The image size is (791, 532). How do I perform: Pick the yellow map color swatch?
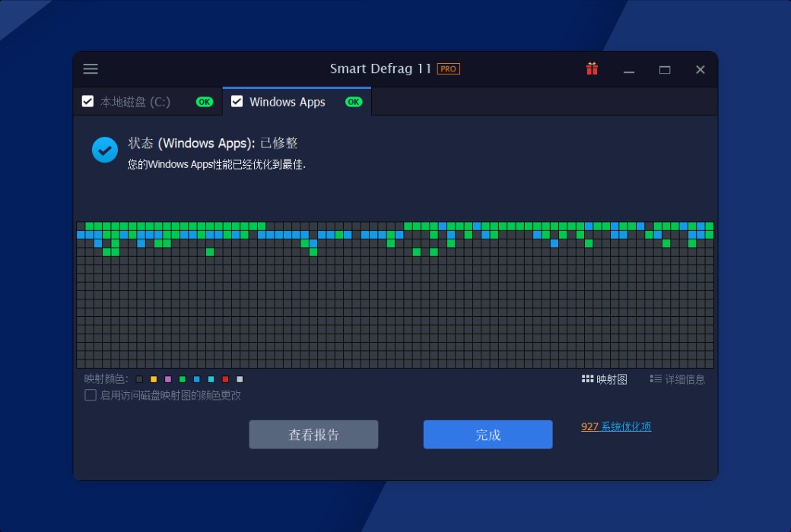pos(154,379)
